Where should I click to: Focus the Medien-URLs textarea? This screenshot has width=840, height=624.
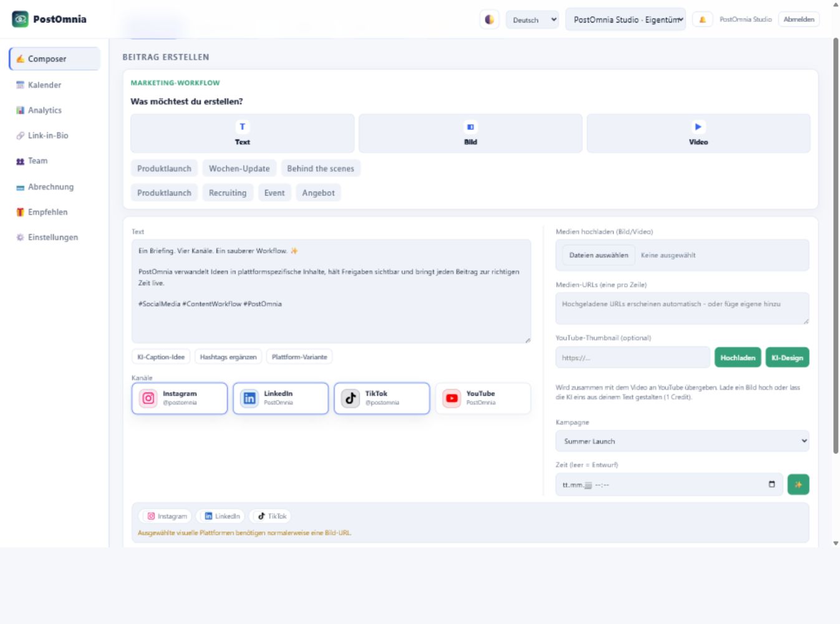682,308
